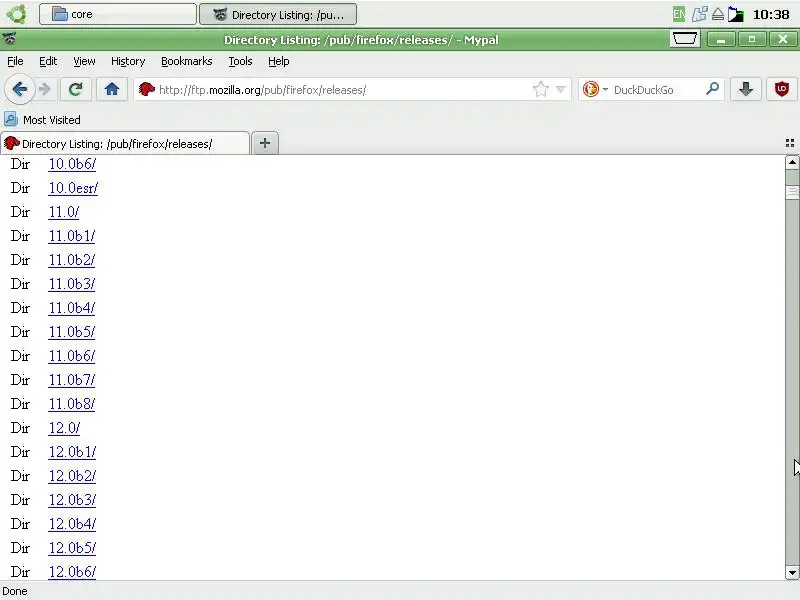Open the Most Visited bookmarks folder
800x600 pixels.
tap(42, 120)
